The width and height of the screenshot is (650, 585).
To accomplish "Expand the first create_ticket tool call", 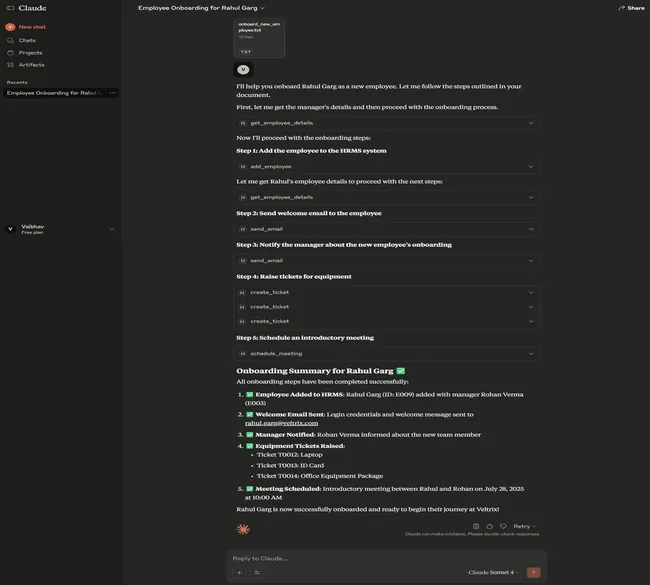I will [x=387, y=292].
